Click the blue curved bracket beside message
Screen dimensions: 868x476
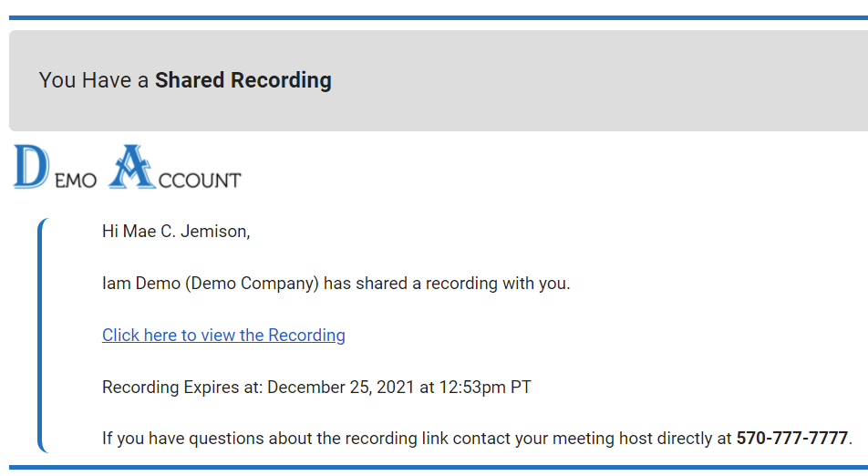coord(40,336)
